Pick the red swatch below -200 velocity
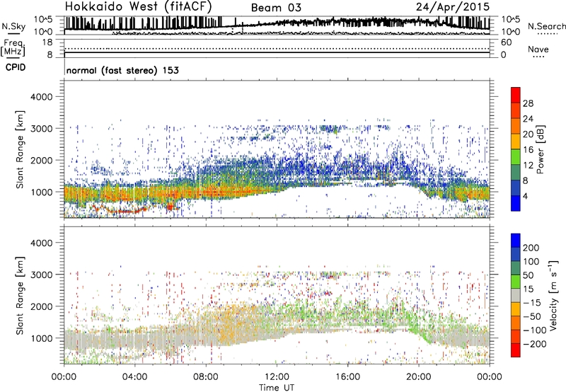The image size is (566, 392). (x=516, y=350)
